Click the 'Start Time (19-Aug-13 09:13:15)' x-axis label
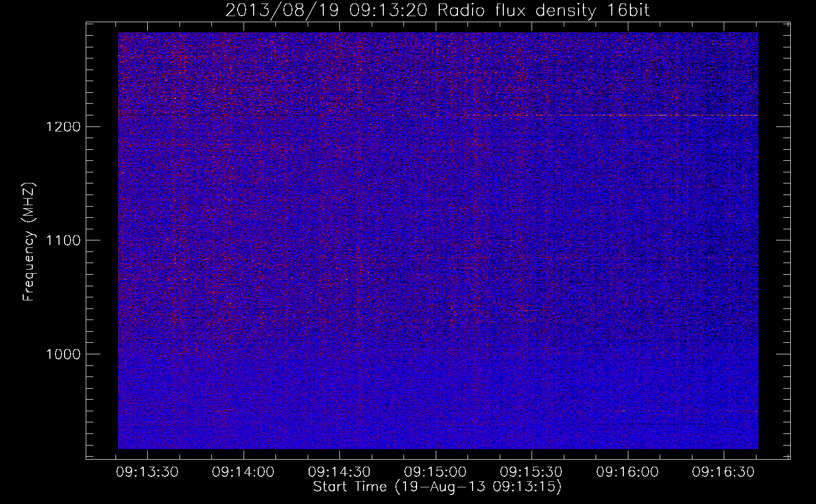The height and width of the screenshot is (504, 816). [x=437, y=487]
